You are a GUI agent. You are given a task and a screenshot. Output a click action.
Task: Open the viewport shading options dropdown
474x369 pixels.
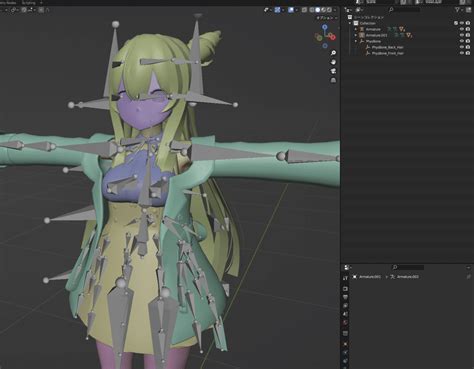[x=335, y=10]
